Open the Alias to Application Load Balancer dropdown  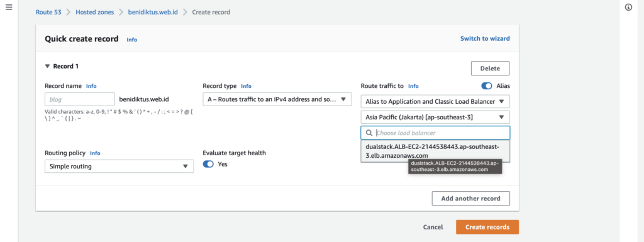click(x=435, y=101)
